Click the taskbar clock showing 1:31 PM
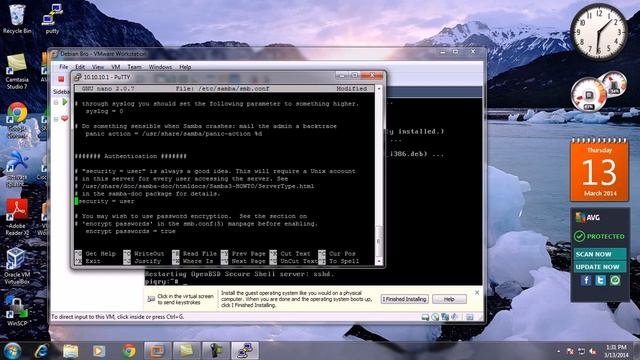Image resolution: width=640 pixels, height=360 pixels. [x=616, y=351]
